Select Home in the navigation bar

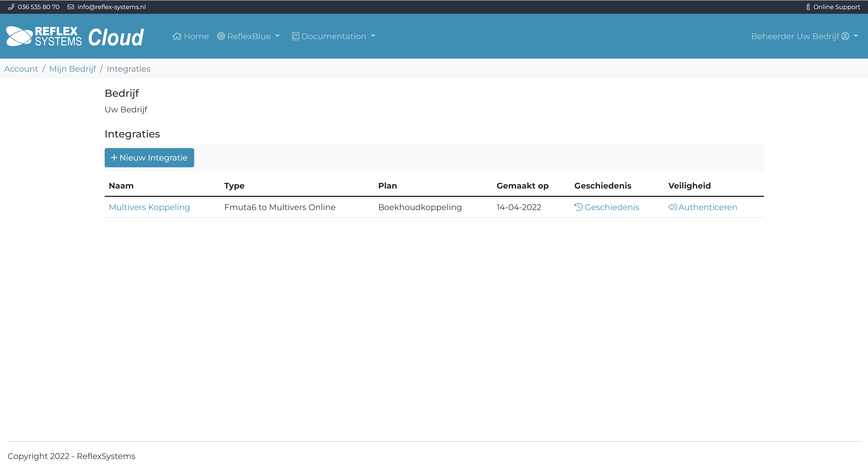click(x=191, y=36)
